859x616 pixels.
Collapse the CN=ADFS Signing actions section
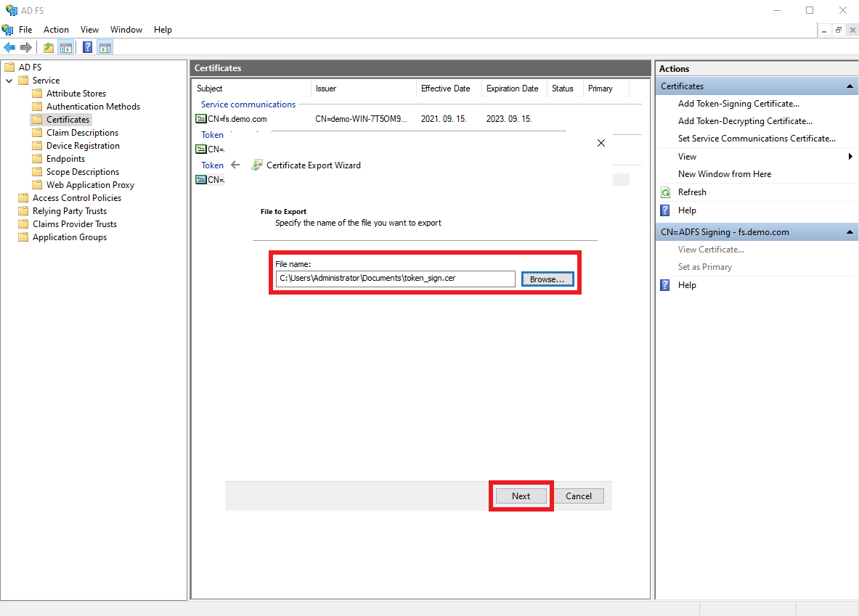850,232
